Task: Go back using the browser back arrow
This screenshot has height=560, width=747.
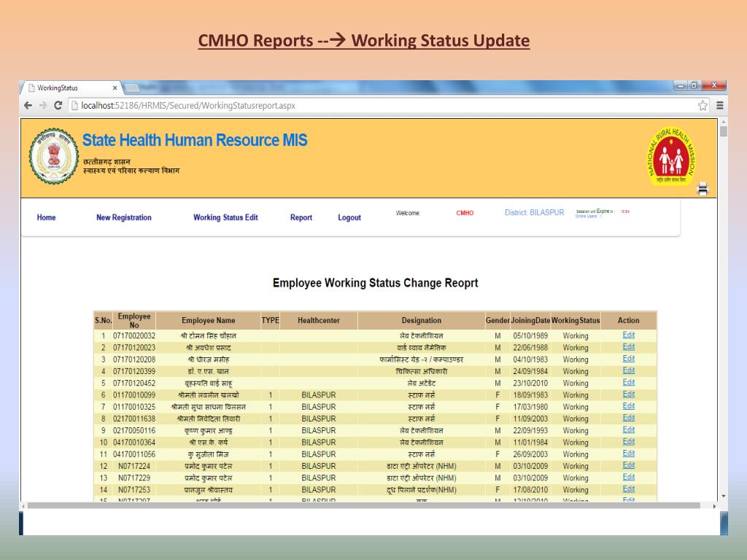Action: click(x=28, y=105)
